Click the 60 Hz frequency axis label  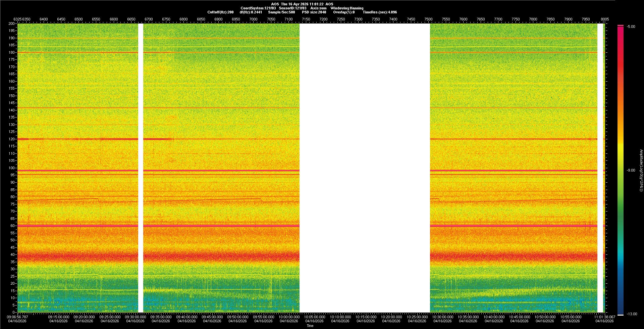pyautogui.click(x=13, y=226)
